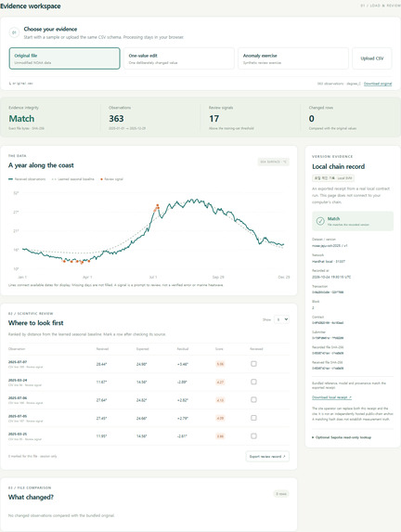
Task: Click the 2025-03-25 observation date
Action: [18, 434]
